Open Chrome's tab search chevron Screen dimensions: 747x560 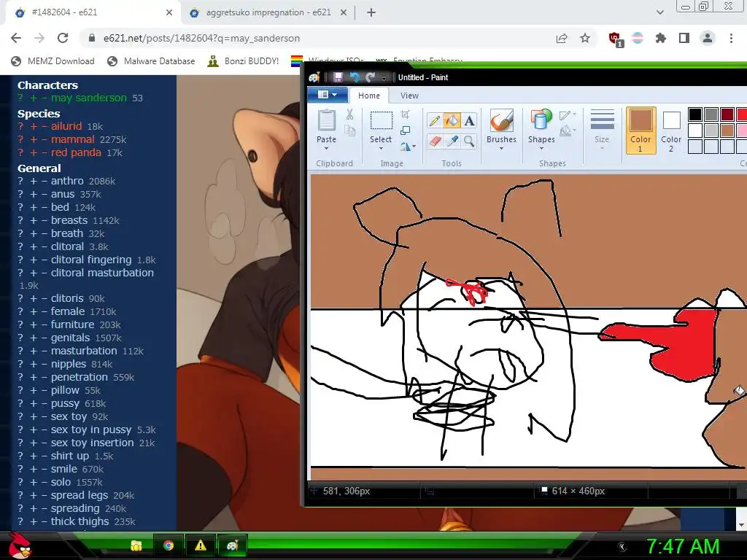pyautogui.click(x=659, y=12)
